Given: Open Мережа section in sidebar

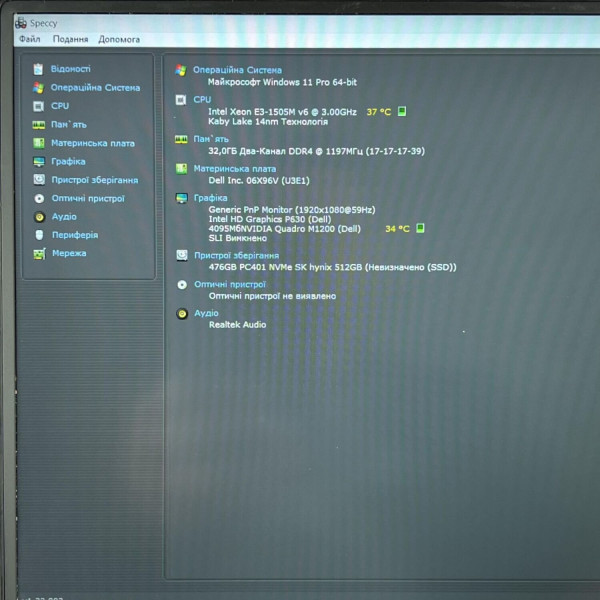Looking at the screenshot, I should tap(69, 253).
